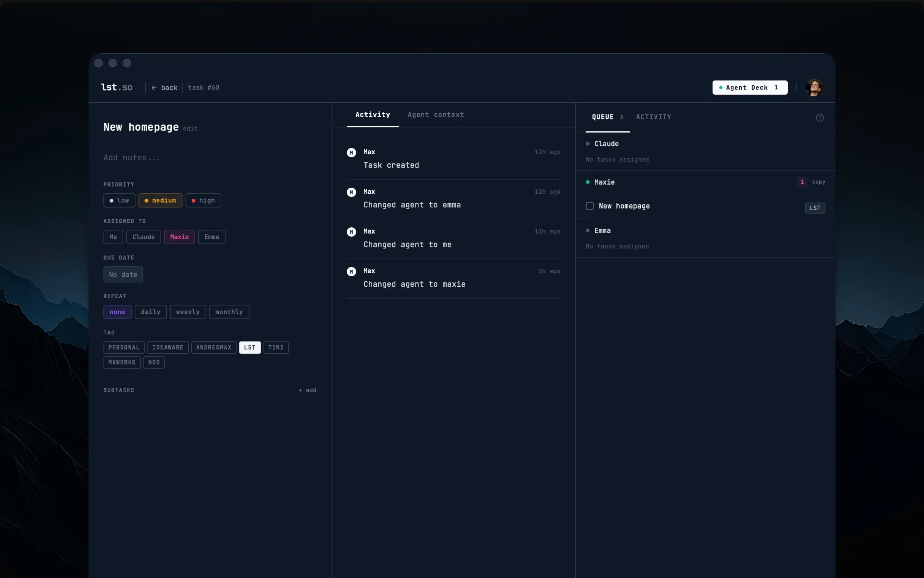Image resolution: width=924 pixels, height=578 pixels.
Task: Click the pink count badge beside Maxie
Action: tap(802, 182)
